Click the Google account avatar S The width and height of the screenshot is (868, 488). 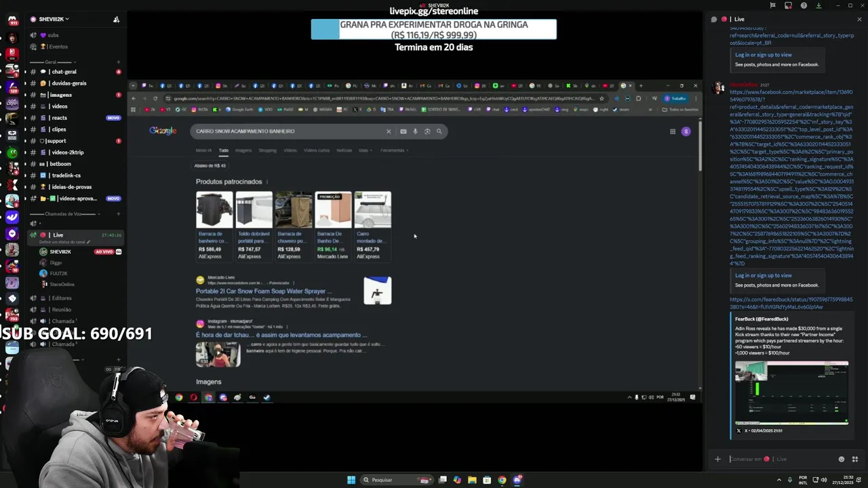686,131
